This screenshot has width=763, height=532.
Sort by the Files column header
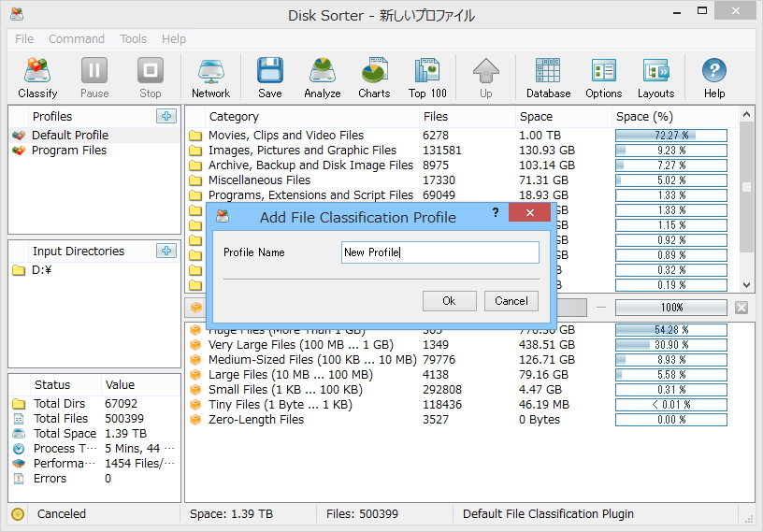(467, 116)
